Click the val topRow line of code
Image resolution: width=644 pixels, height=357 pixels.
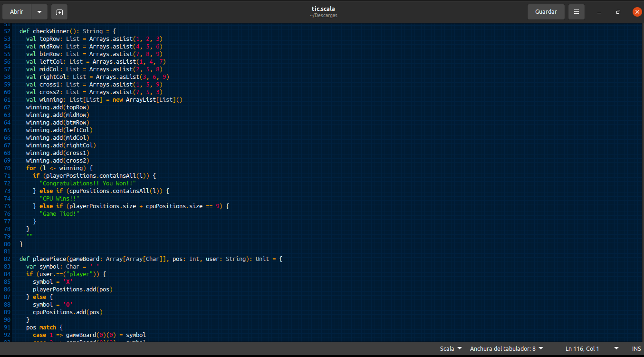95,39
